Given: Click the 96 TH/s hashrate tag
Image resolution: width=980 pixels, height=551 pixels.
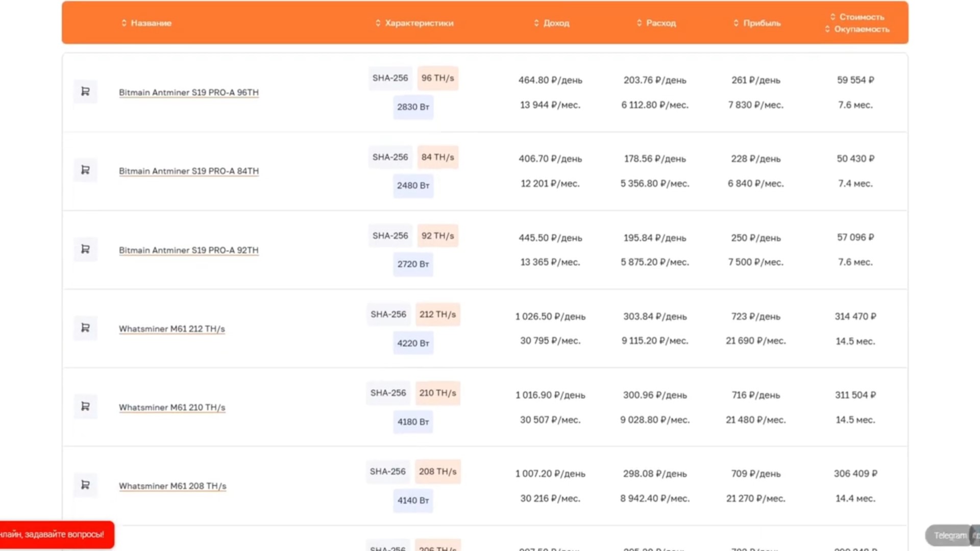Looking at the screenshot, I should 437,78.
